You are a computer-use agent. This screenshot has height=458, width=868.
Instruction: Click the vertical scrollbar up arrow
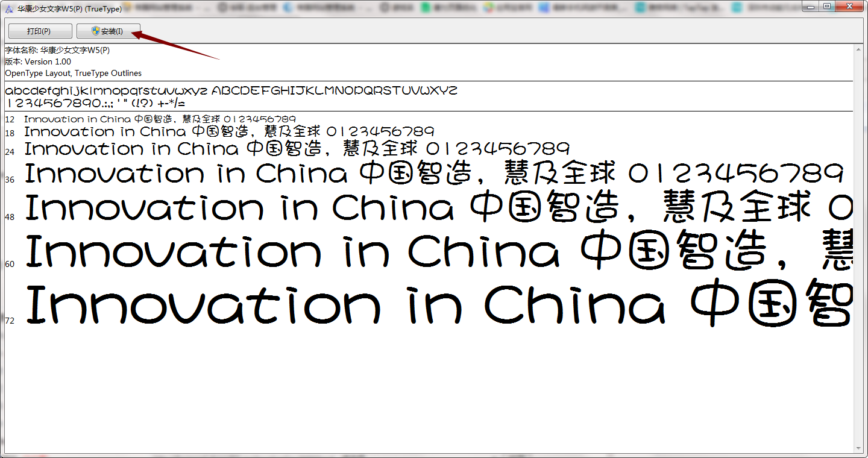(859, 49)
